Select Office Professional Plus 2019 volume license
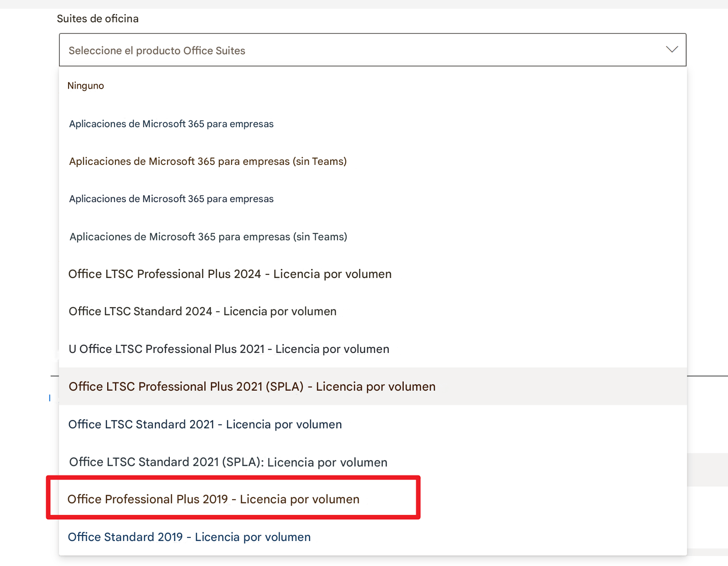The image size is (728, 566). click(372, 499)
